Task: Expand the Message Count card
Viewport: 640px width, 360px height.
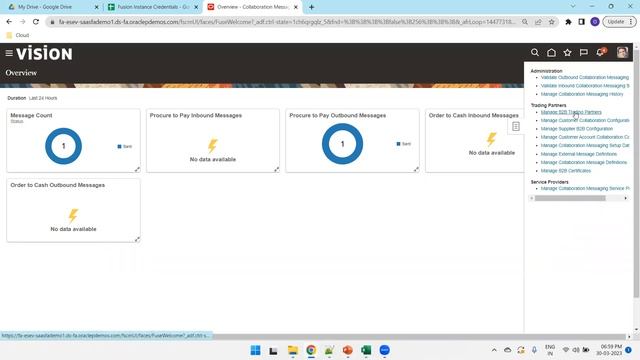Action: tap(137, 169)
